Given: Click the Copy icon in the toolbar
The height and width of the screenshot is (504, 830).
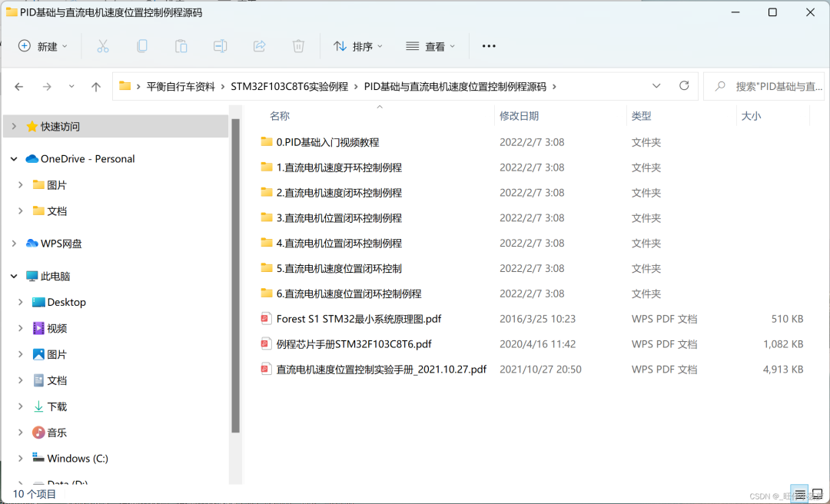Looking at the screenshot, I should (x=142, y=46).
